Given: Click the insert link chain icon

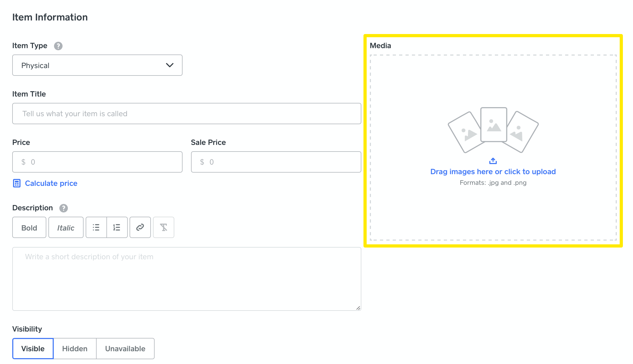Looking at the screenshot, I should pos(140,227).
